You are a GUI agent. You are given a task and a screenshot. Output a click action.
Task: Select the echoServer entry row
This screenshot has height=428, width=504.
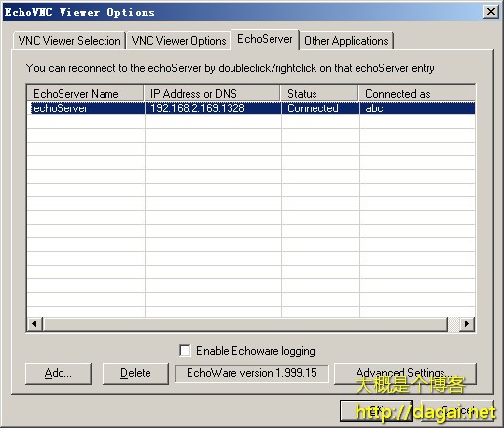(251, 108)
